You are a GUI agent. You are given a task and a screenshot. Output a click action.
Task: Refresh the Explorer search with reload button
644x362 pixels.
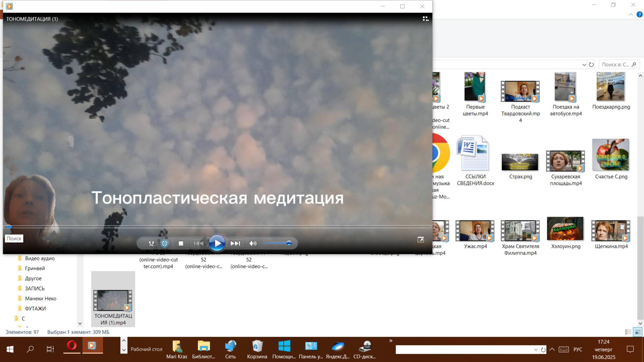pyautogui.click(x=592, y=64)
